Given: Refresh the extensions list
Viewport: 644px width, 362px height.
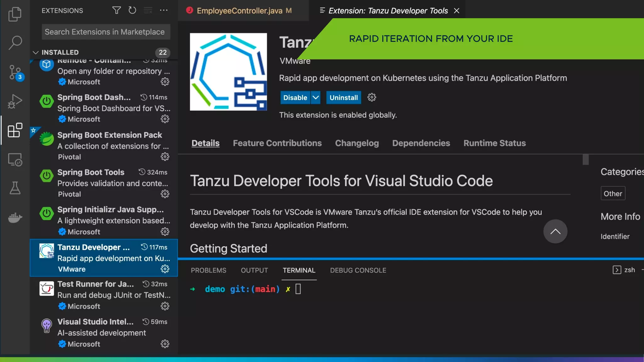Looking at the screenshot, I should [x=132, y=10].
